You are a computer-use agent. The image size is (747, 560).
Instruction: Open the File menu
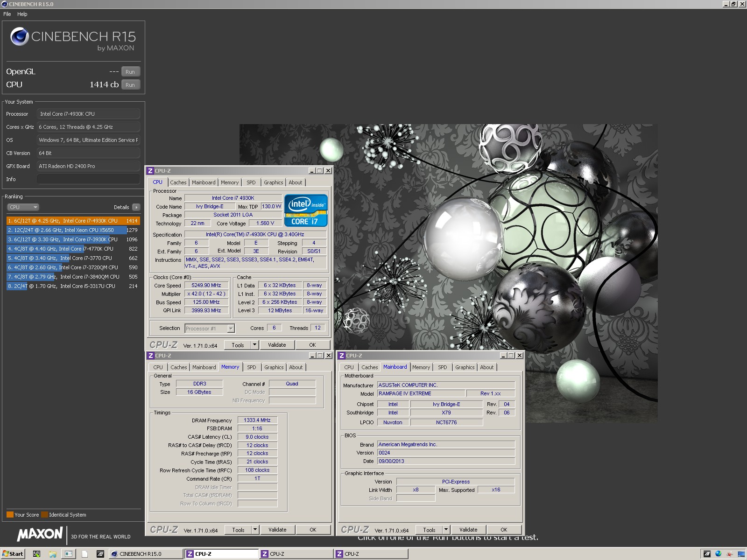[x=7, y=14]
